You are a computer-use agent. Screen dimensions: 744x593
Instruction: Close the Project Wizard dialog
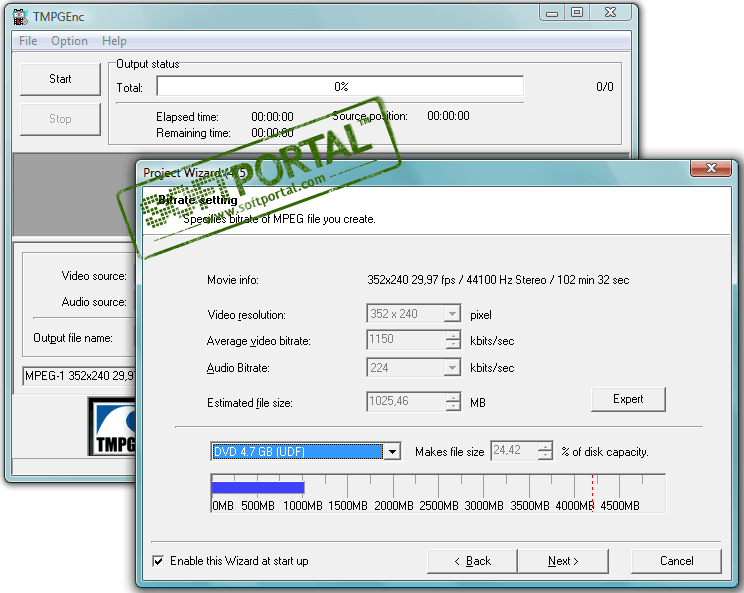pyautogui.click(x=710, y=168)
